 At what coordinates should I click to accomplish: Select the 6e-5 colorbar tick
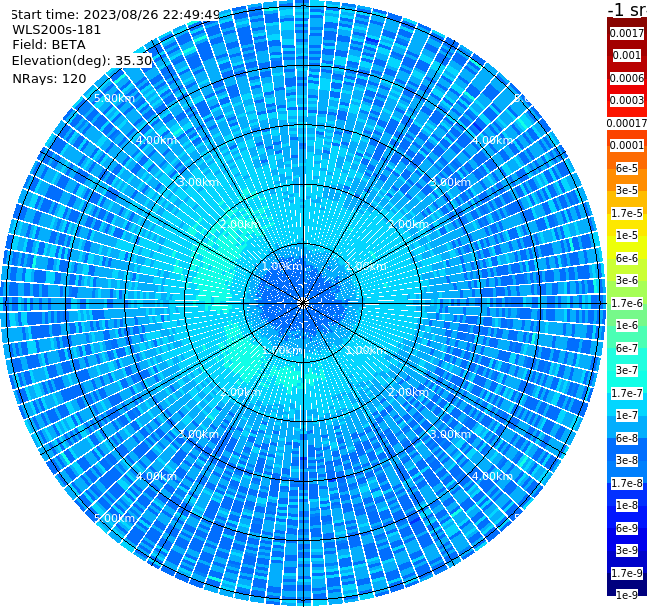pyautogui.click(x=627, y=168)
